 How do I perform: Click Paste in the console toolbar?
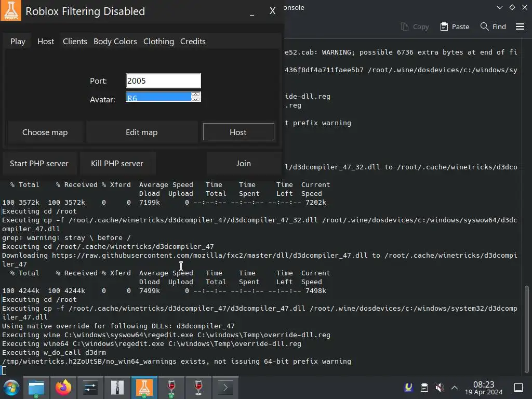(455, 26)
